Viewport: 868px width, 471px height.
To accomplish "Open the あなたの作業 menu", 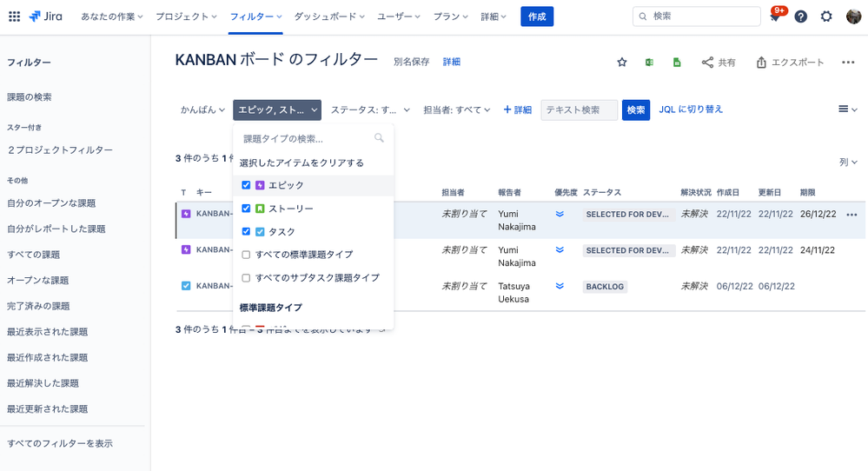I will [x=112, y=17].
